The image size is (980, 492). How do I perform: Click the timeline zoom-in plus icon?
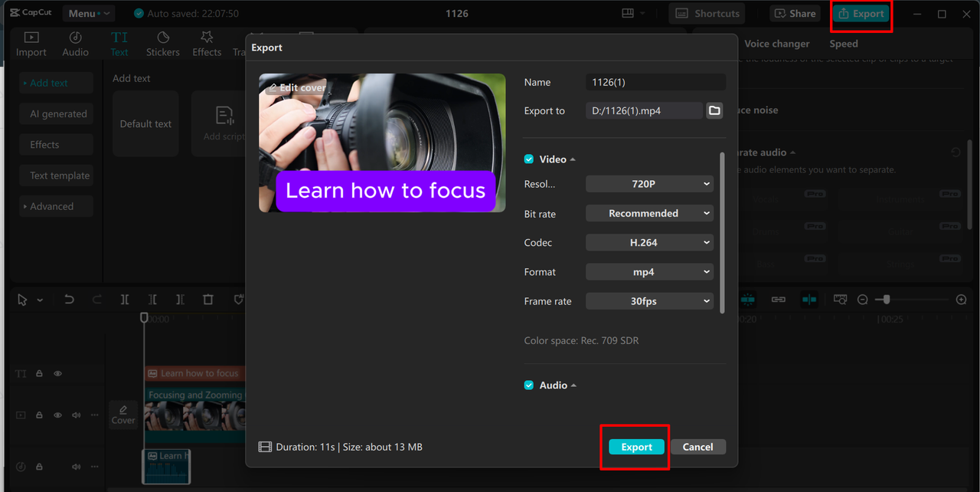tap(962, 300)
